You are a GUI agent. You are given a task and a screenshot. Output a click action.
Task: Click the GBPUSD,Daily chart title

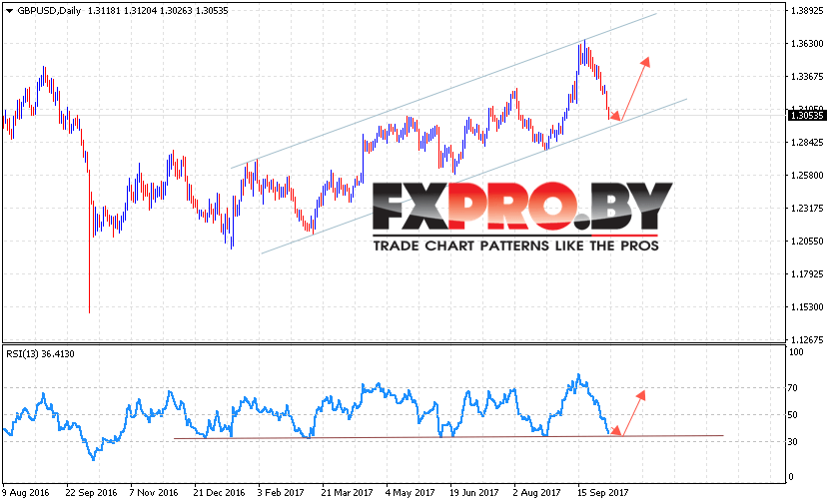(x=49, y=11)
